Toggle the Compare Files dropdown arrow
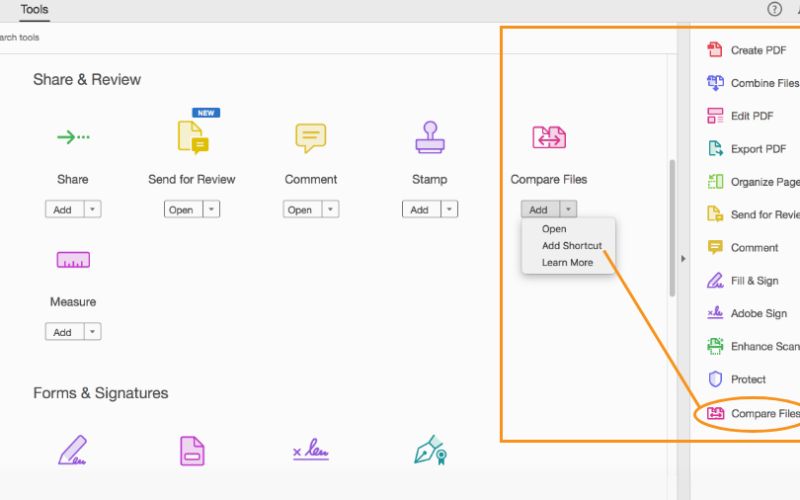The height and width of the screenshot is (500, 800). coord(568,209)
